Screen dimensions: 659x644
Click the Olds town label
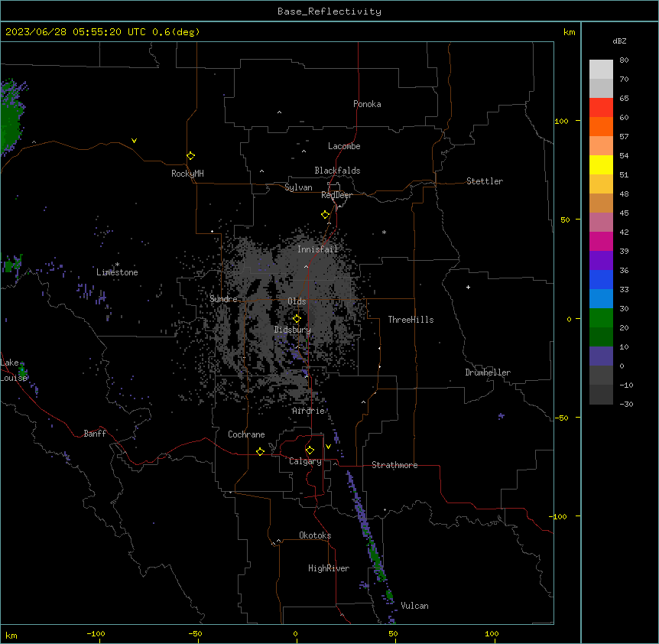(297, 301)
